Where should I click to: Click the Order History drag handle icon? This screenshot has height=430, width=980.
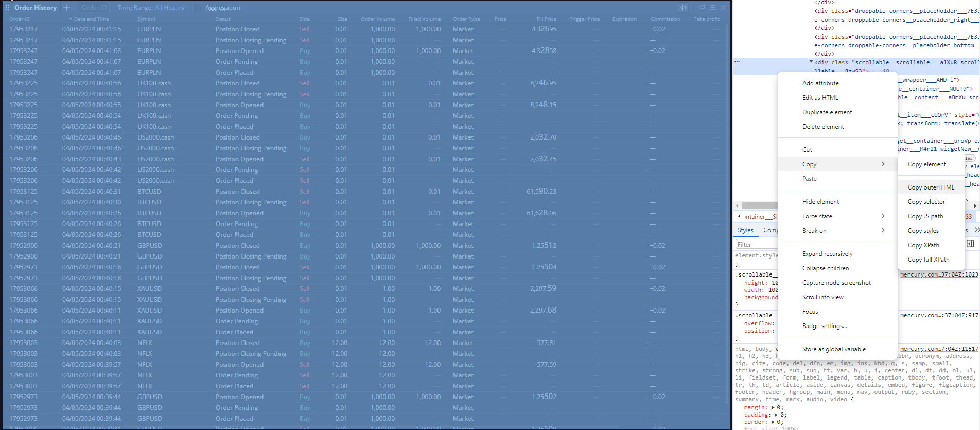tap(7, 8)
